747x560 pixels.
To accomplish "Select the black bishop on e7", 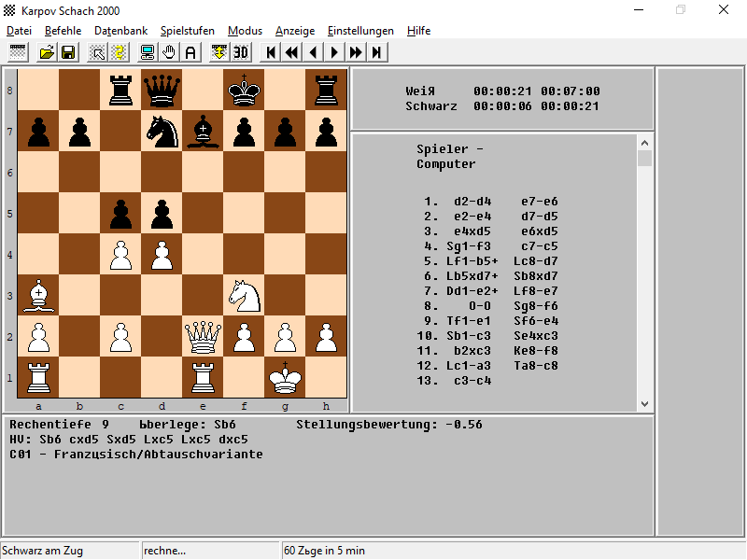I will 203,131.
